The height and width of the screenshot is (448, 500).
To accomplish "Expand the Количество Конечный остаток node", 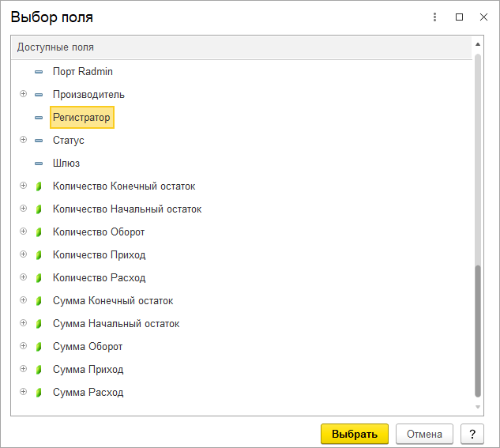I will click(x=23, y=186).
